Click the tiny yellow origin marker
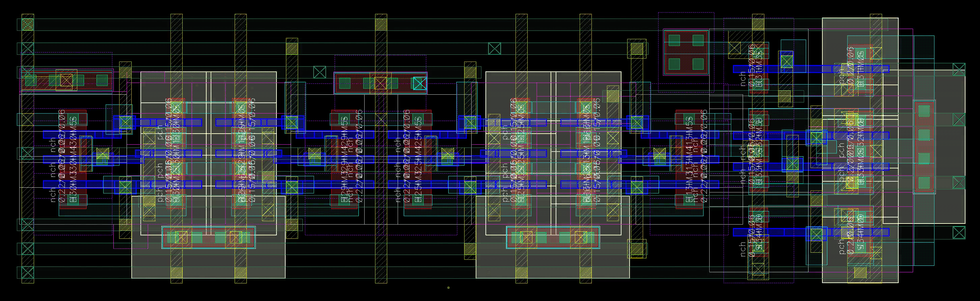Image resolution: width=980 pixels, height=301 pixels. point(449,288)
